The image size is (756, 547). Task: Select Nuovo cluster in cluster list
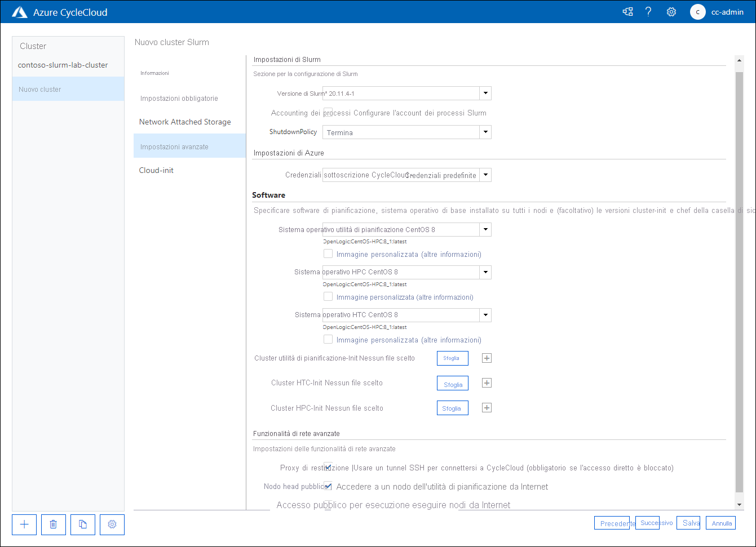click(68, 89)
